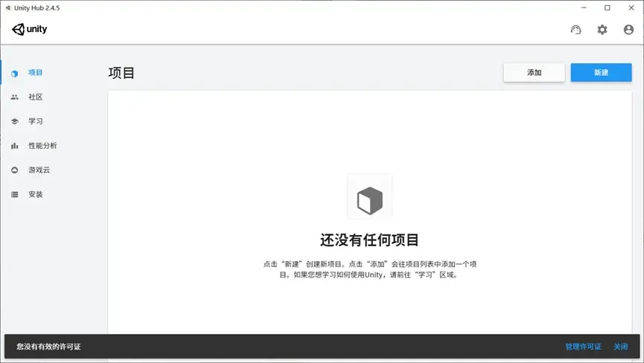Screen dimensions: 644x363
Task: Click the Unity logo in the header
Action: pos(29,29)
